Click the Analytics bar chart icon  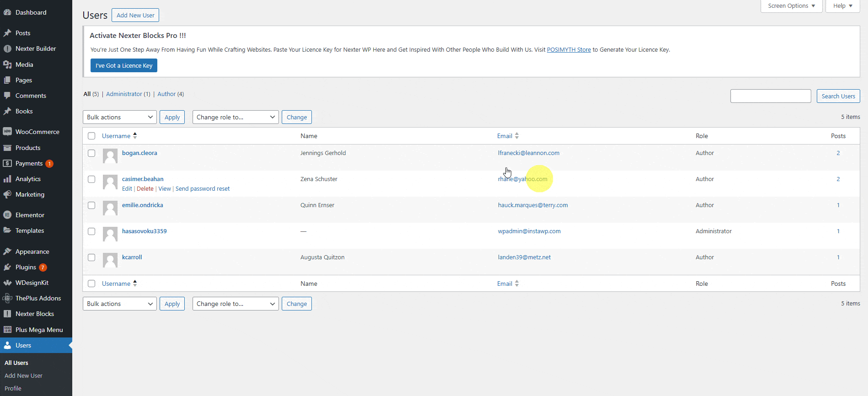tap(7, 179)
